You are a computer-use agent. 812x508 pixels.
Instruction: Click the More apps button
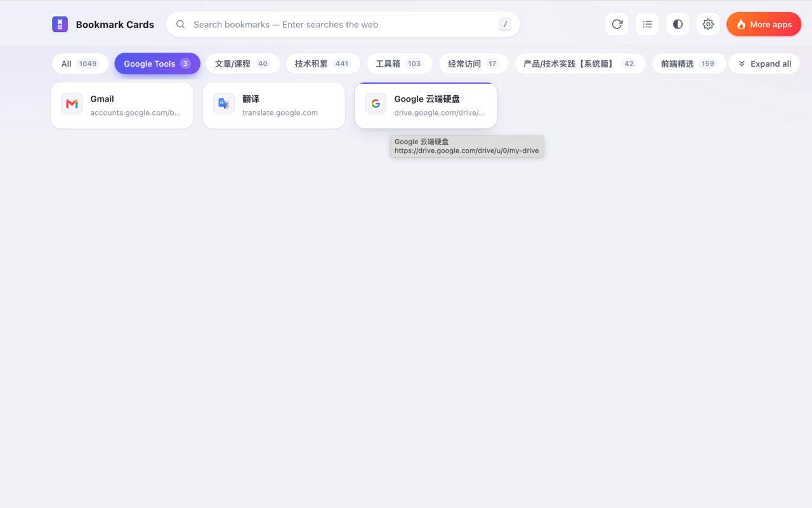tap(764, 25)
